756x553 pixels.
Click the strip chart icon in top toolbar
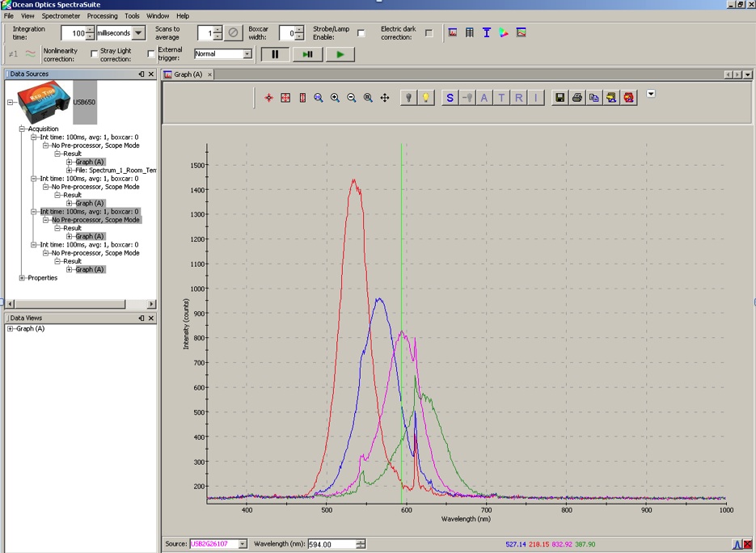click(x=521, y=33)
